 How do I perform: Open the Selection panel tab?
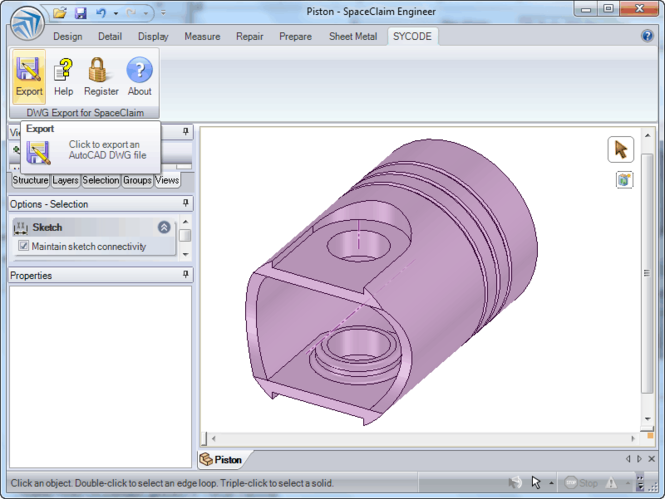(101, 180)
